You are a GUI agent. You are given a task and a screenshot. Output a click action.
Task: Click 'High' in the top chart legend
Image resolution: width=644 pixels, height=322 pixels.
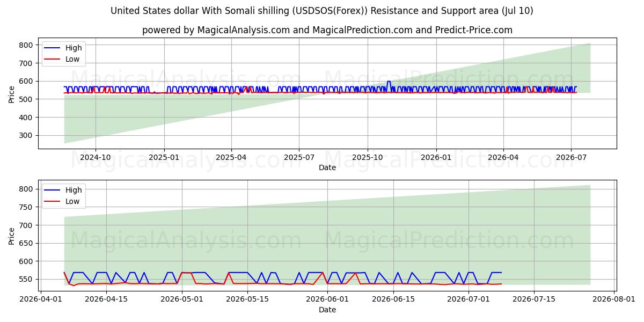click(x=74, y=48)
